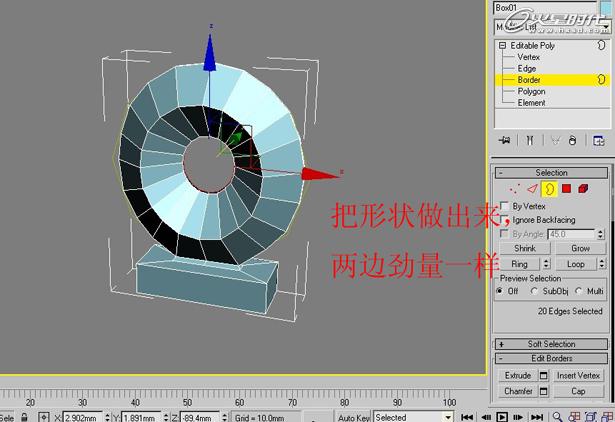
Task: Toggle the Ignore Backfacing checkbox
Action: (504, 219)
